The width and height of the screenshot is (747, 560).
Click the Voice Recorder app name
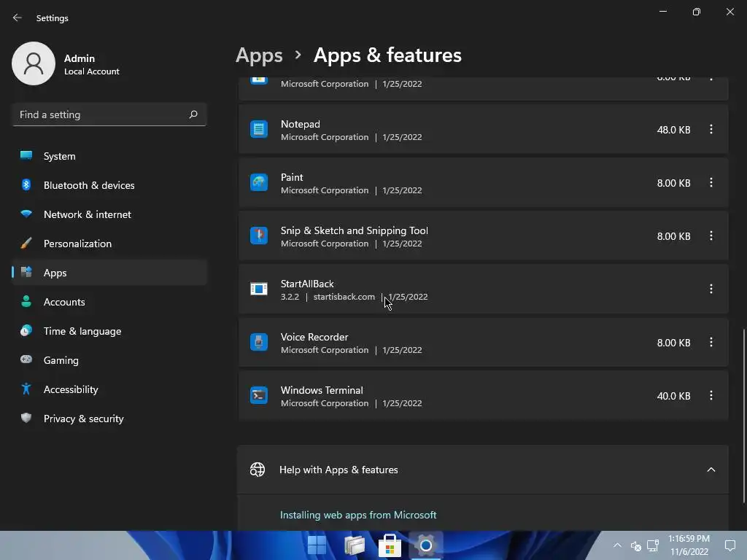coord(314,337)
